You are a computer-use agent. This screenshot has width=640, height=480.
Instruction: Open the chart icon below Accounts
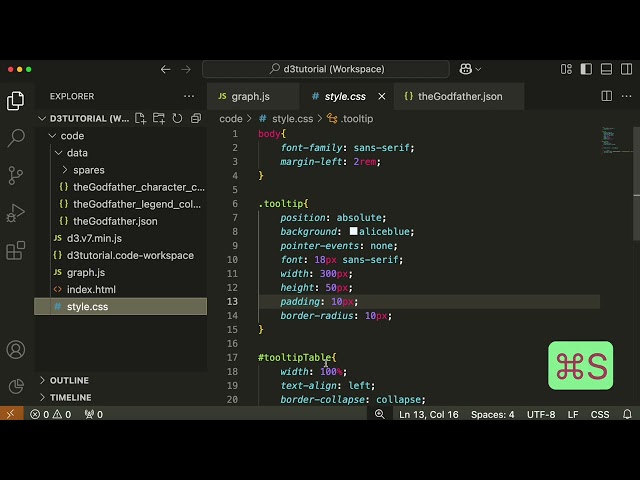click(16, 386)
